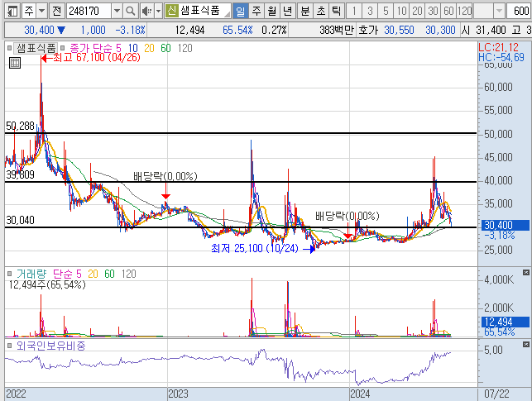
Task: Click the 50,288 horizontal line label
Action: tap(20, 127)
